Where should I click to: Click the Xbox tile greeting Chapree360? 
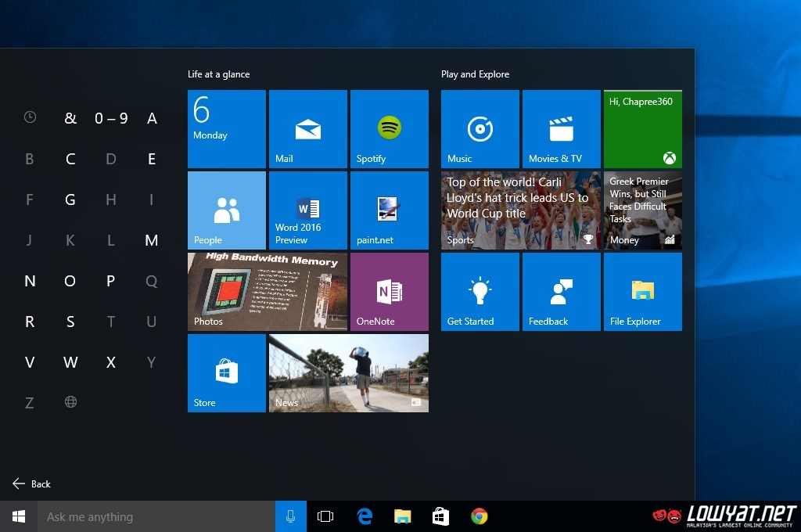pyautogui.click(x=642, y=129)
